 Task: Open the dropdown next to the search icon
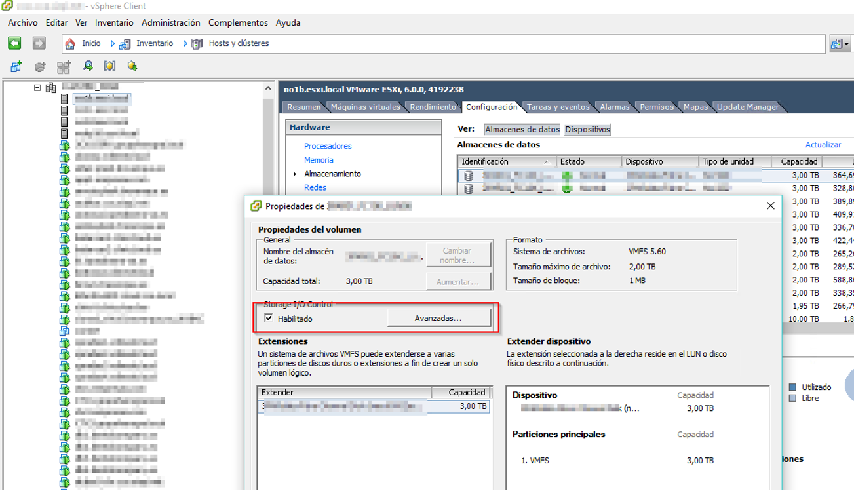point(847,44)
